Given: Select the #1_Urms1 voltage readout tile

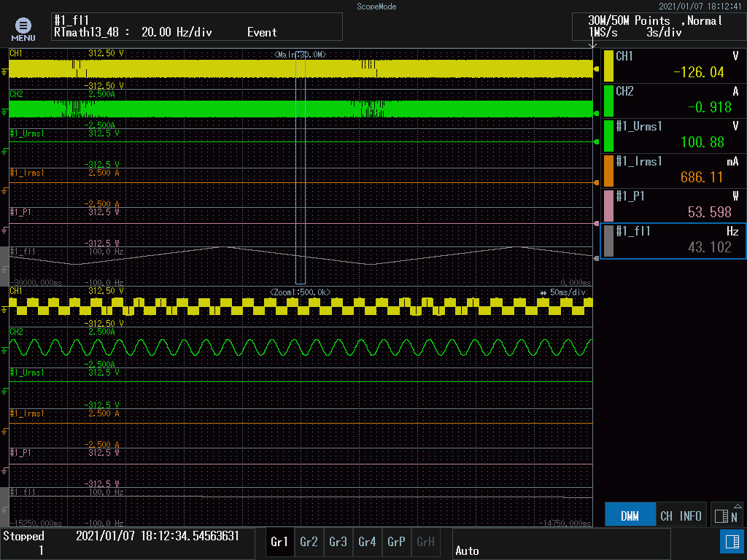Looking at the screenshot, I should pyautogui.click(x=673, y=135).
